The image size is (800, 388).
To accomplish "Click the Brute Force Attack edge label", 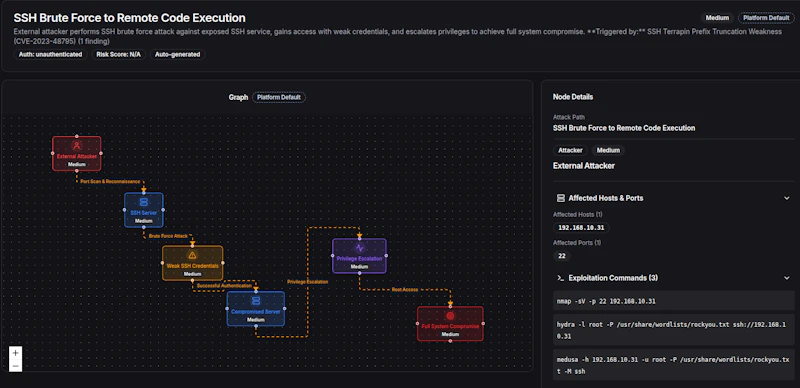I will click(168, 236).
